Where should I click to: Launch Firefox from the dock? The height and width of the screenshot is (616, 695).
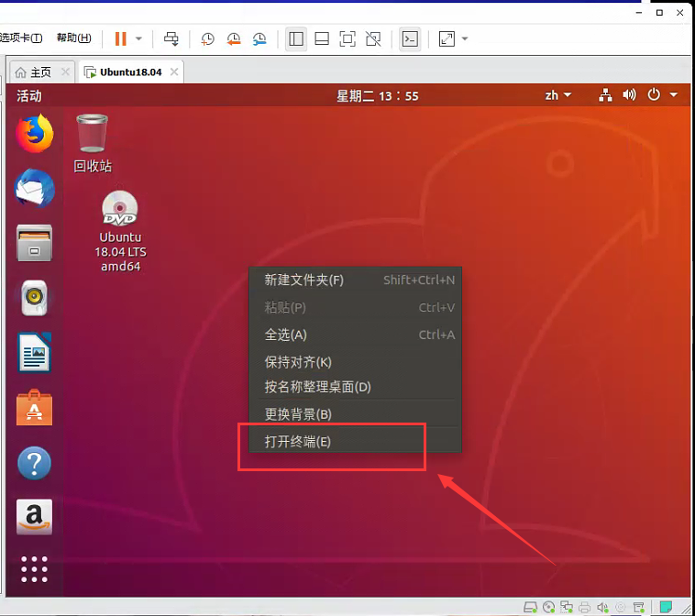click(x=34, y=134)
